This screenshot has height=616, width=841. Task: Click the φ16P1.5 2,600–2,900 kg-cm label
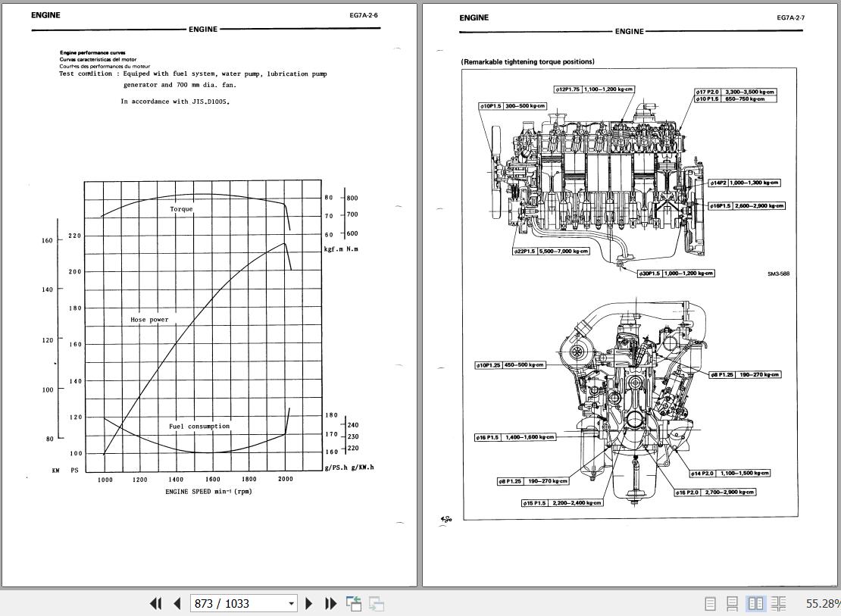coord(746,206)
